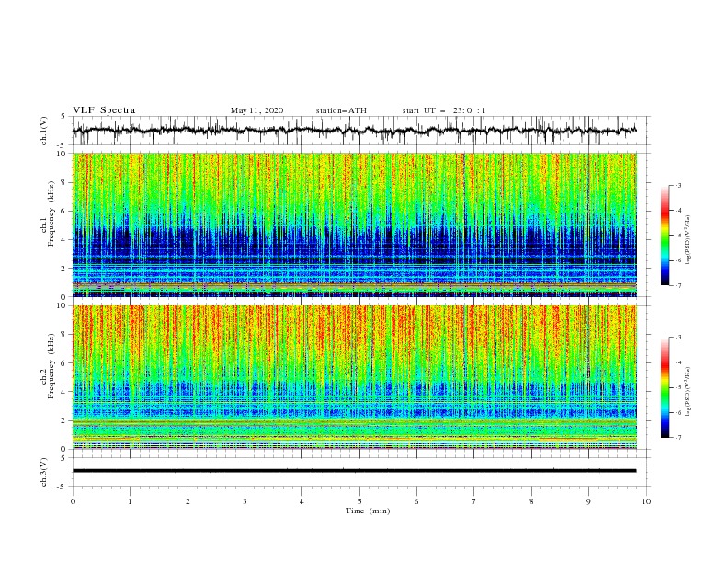Click the upper log(PSD)(V²/Hz) colorbar label
The width and height of the screenshot is (728, 563).
pos(688,240)
